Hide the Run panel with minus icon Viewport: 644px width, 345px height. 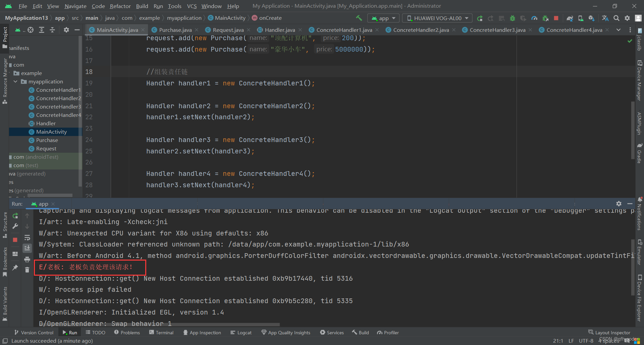[x=630, y=204]
